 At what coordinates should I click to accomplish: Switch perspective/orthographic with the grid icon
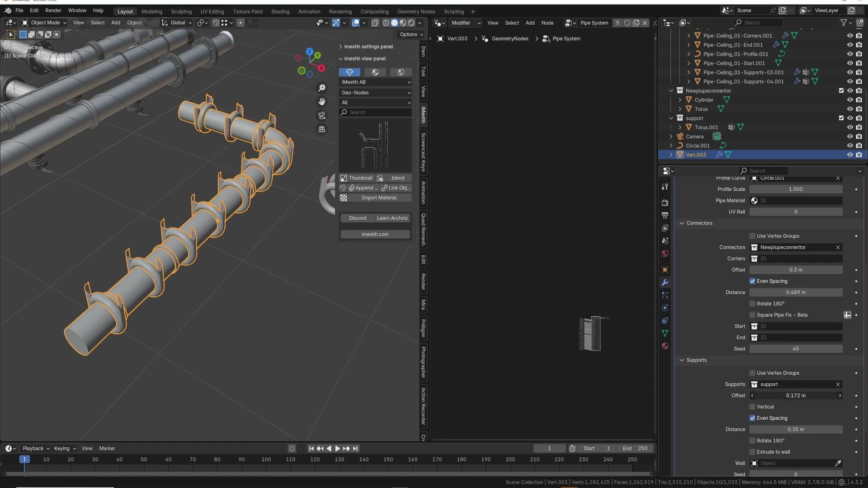(x=322, y=129)
